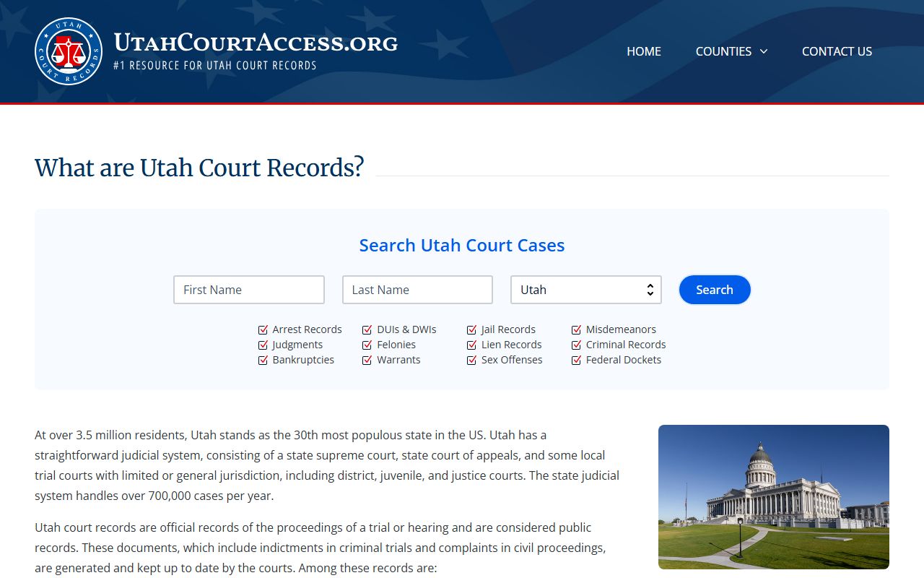
Task: Click the Arrest Records checkmark icon
Action: click(x=263, y=329)
